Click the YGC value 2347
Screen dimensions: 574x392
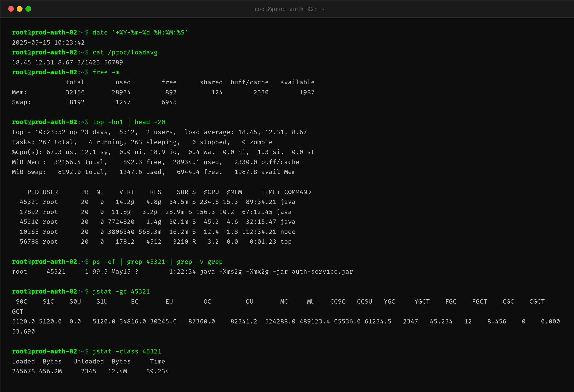410,321
